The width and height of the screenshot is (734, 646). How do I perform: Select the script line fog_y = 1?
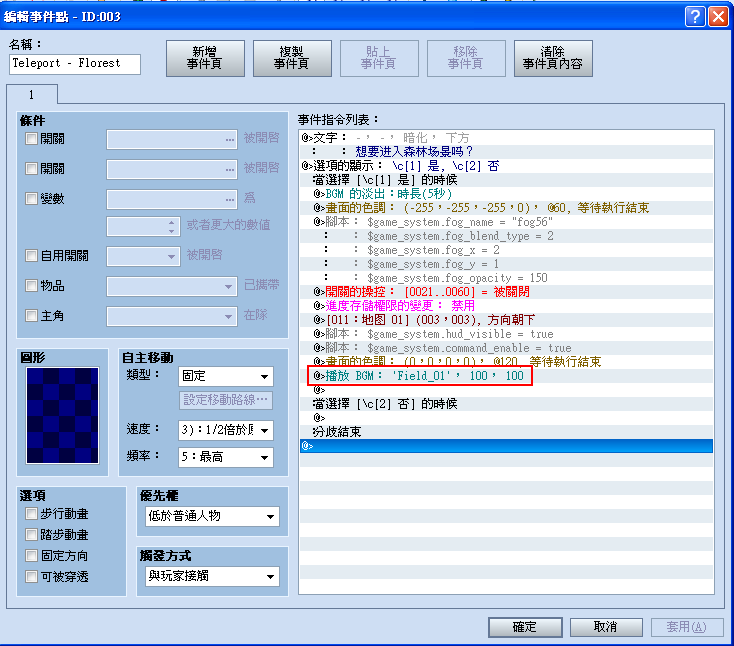tap(506, 264)
